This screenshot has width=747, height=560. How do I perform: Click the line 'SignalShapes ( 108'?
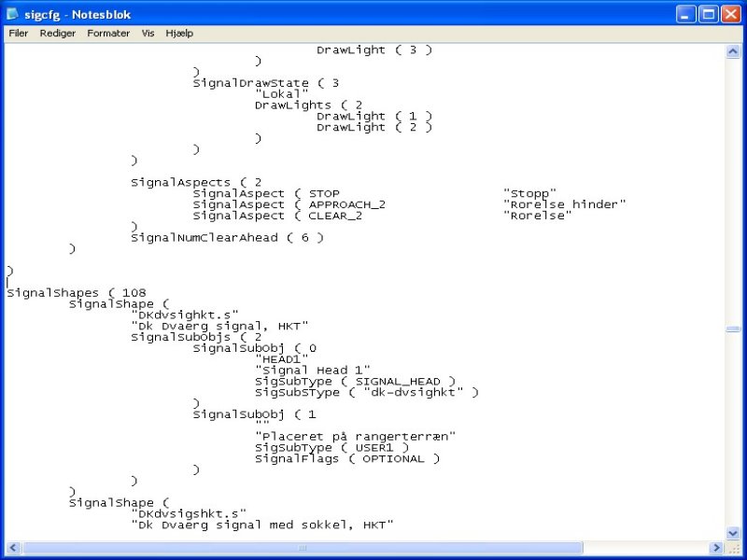[x=77, y=293]
